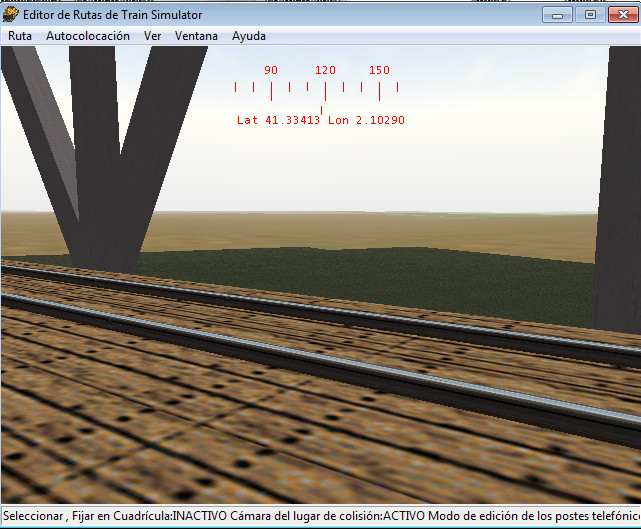The image size is (641, 529).
Task: Close the Editor de Rutas window
Action: click(622, 15)
